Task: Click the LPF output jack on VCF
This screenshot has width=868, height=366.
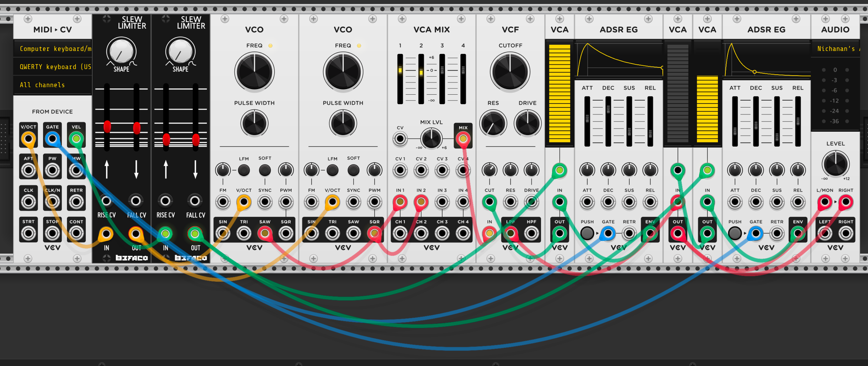Action: 510,234
